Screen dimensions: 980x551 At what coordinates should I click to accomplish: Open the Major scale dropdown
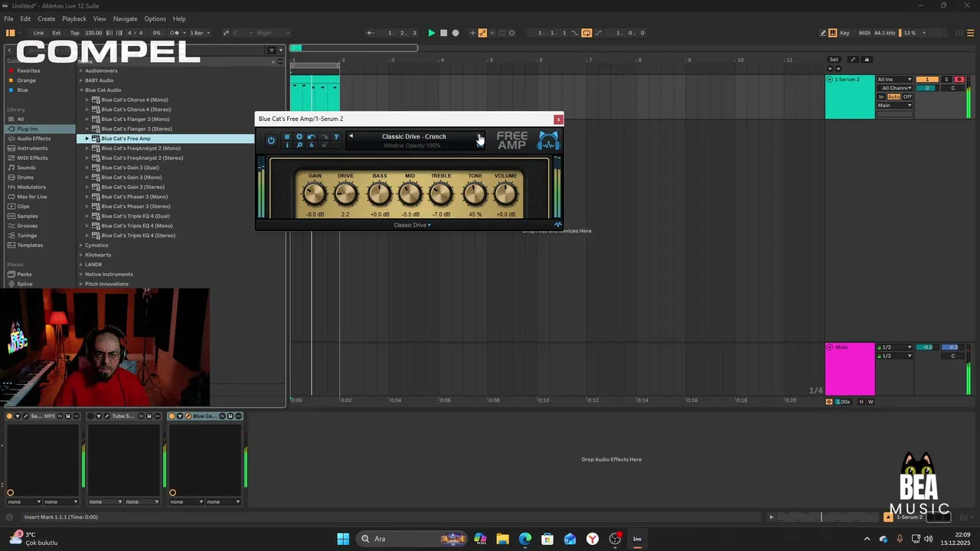click(x=273, y=33)
